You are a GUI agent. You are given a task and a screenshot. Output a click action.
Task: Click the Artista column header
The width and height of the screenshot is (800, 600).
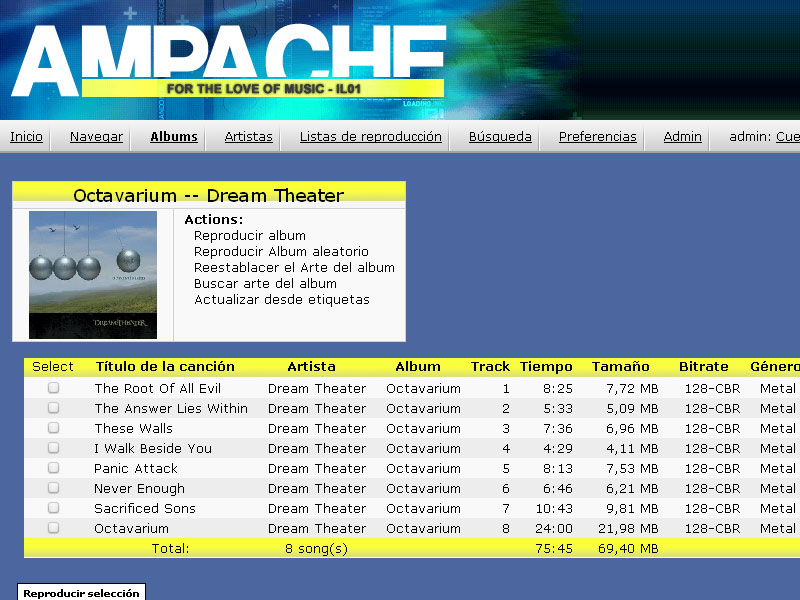(311, 366)
